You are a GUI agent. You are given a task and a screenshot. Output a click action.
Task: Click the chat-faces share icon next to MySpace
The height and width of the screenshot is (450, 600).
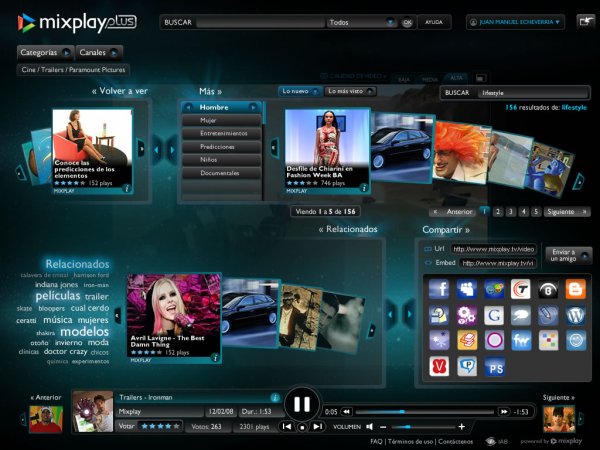coord(494,289)
